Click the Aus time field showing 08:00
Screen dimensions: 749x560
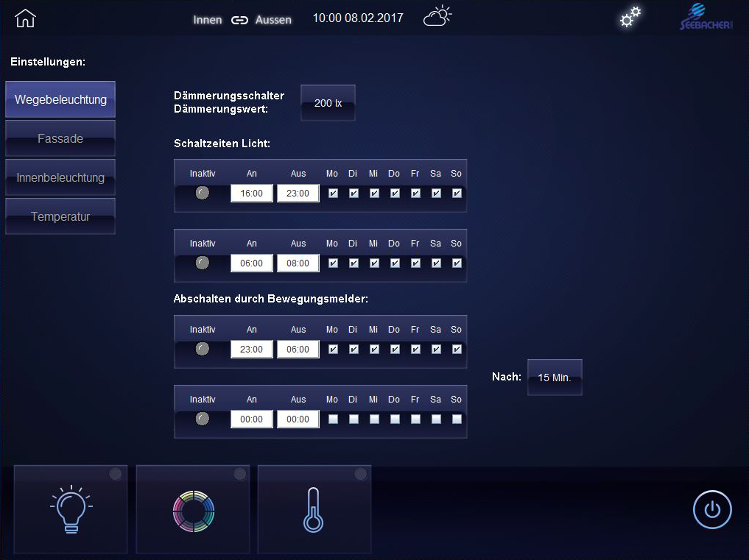[298, 263]
